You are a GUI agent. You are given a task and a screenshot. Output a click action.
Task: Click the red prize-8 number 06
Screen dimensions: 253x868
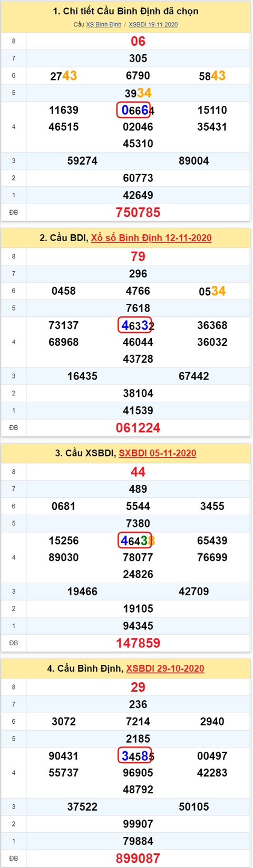(x=138, y=41)
